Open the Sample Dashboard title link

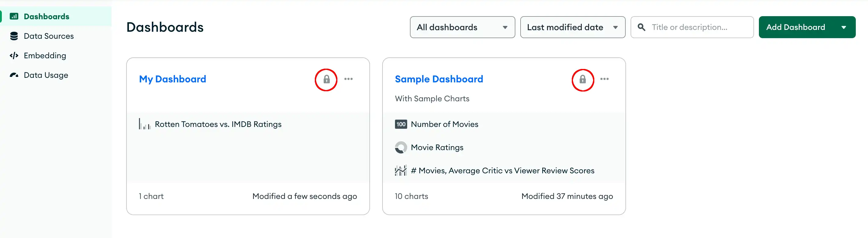439,79
